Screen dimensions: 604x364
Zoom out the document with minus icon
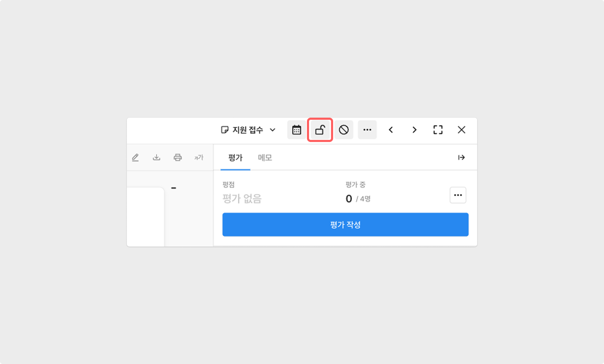[174, 188]
